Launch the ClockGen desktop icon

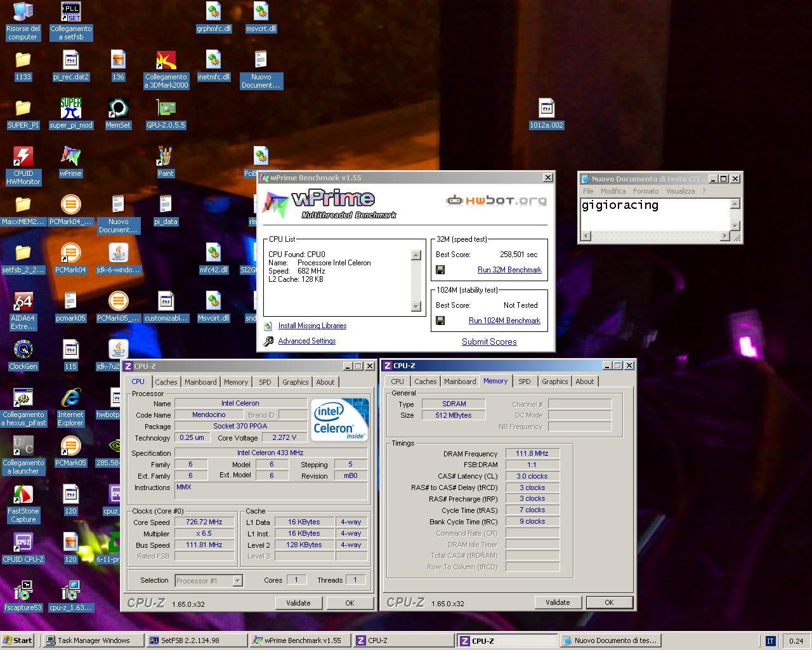click(x=23, y=355)
